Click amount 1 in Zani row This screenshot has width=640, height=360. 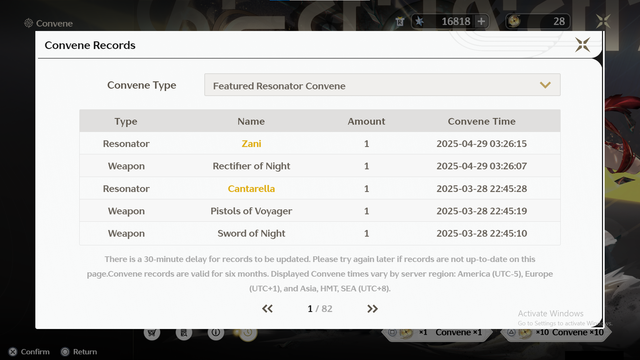click(x=367, y=144)
